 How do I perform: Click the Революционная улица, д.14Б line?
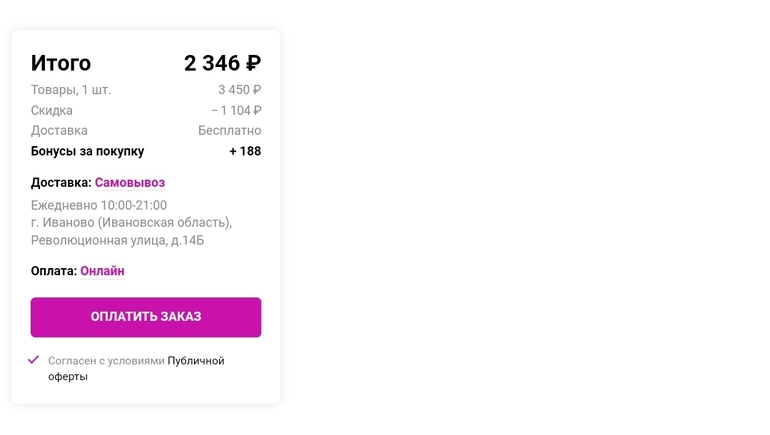(117, 241)
